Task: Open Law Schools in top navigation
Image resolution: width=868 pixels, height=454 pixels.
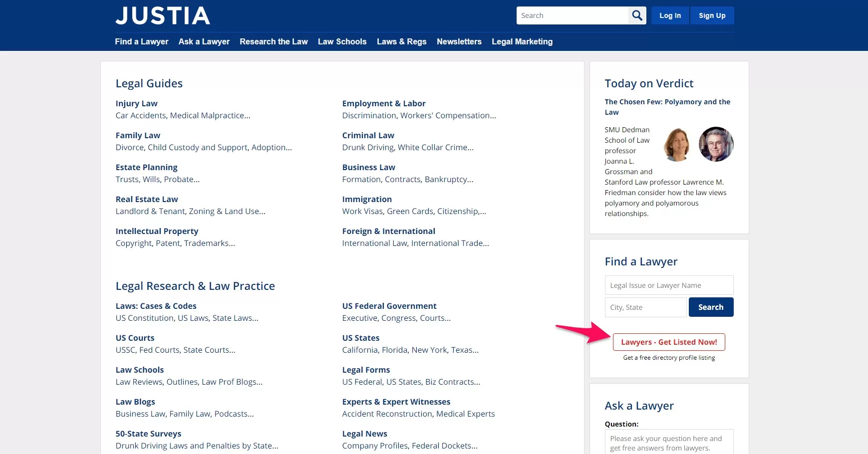Action: coord(342,41)
